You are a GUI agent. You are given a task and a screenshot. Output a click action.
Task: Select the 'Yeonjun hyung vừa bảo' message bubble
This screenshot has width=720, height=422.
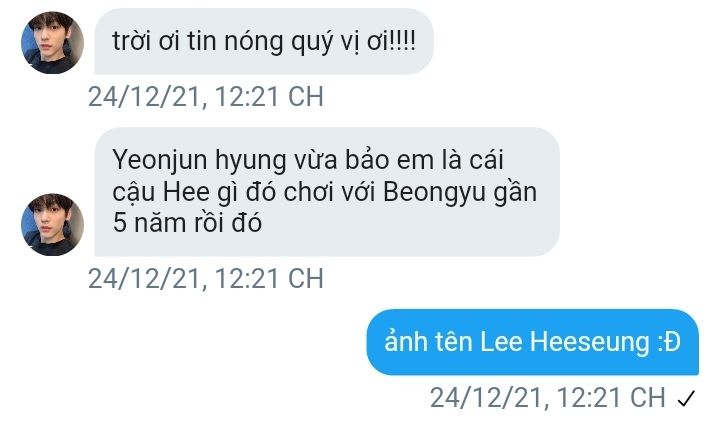click(327, 191)
